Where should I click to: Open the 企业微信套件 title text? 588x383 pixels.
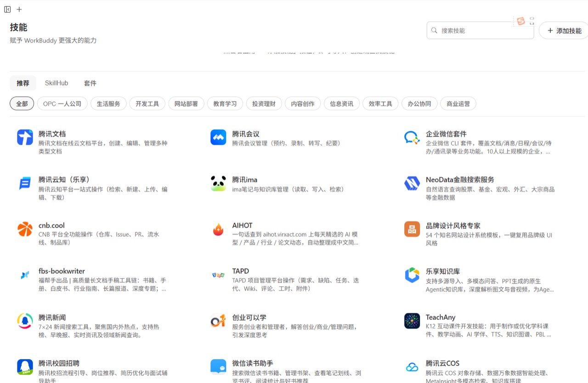(446, 134)
